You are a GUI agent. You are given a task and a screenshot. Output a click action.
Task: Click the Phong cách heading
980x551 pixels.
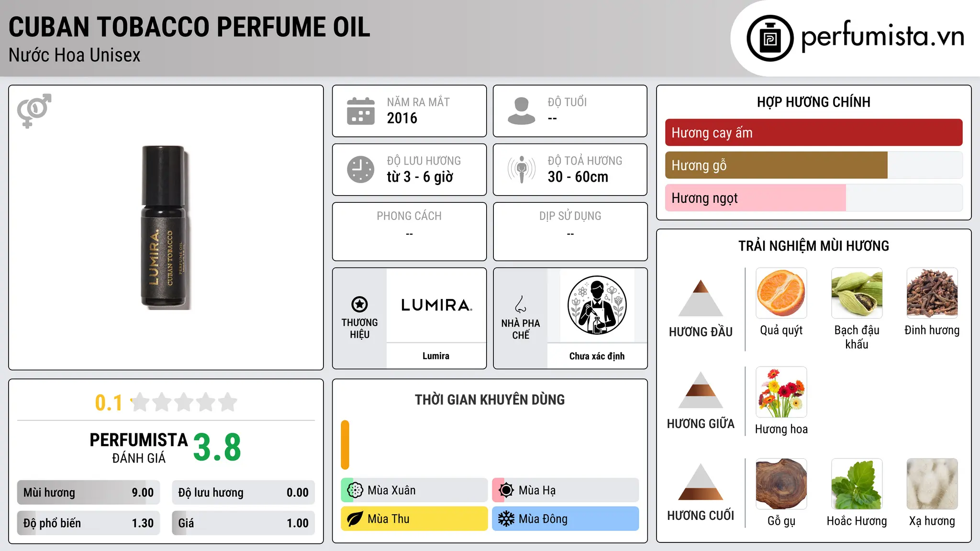pyautogui.click(x=409, y=216)
